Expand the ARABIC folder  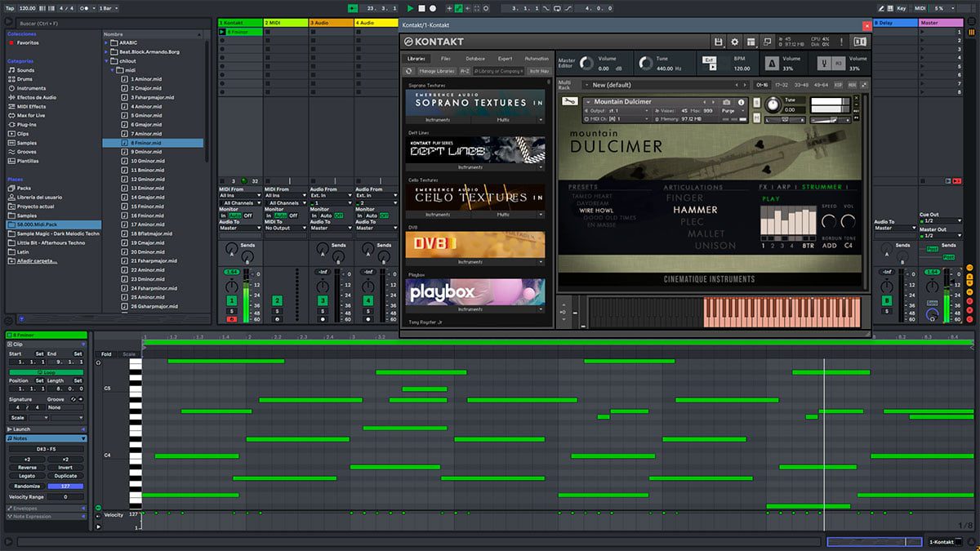[106, 42]
